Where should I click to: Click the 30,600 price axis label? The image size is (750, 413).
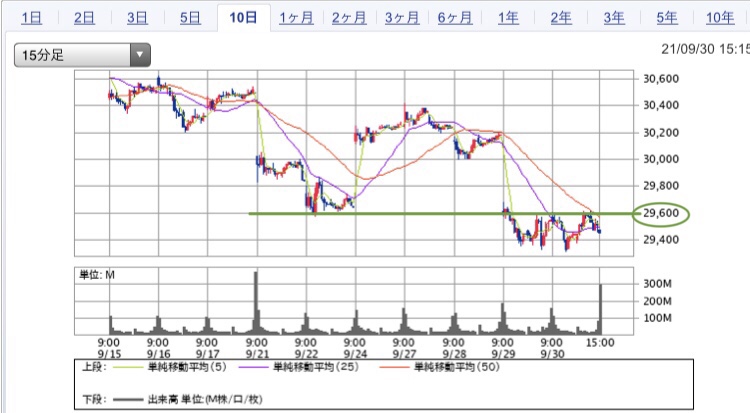click(x=661, y=78)
